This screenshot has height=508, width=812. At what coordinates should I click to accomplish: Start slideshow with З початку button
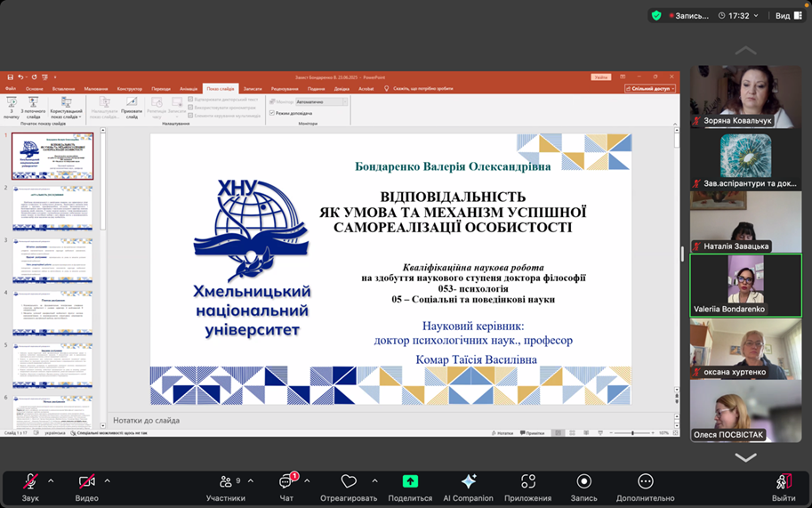(x=12, y=108)
